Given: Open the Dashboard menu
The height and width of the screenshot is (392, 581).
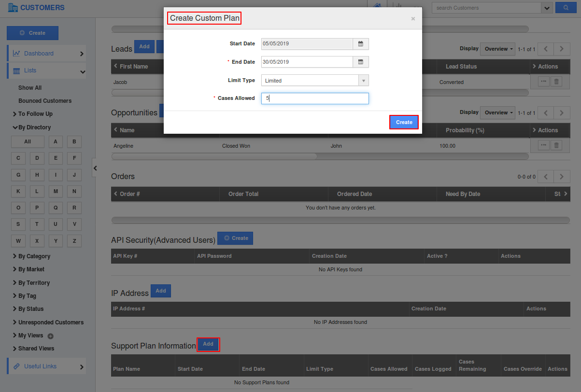Looking at the screenshot, I should pos(46,54).
